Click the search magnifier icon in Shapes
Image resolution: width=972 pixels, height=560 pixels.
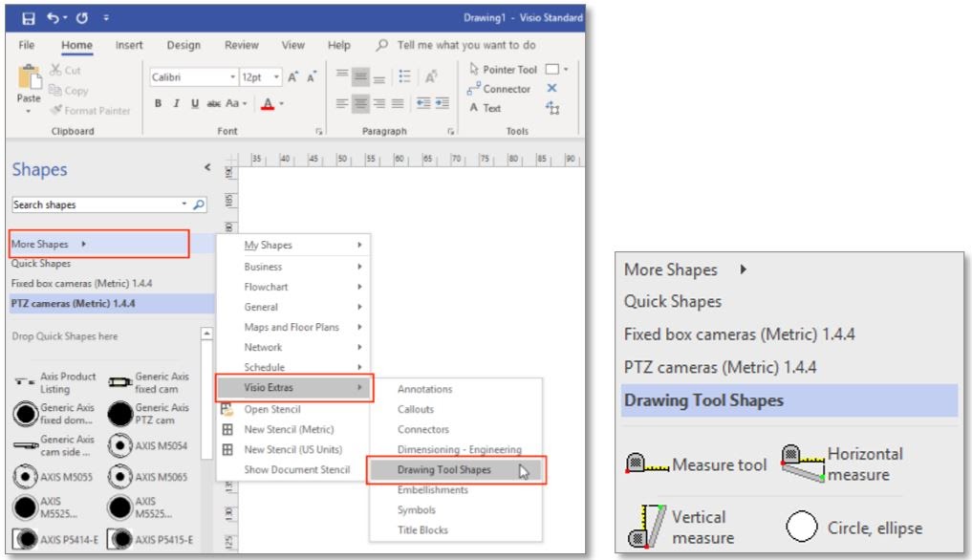[199, 205]
